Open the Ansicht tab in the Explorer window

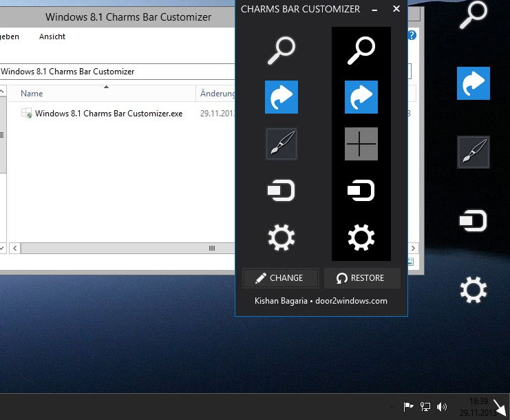pos(52,36)
